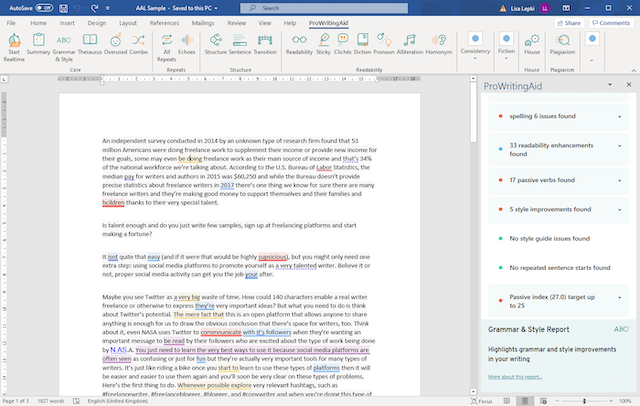Run the Homonym report
The image size is (640, 406).
[x=439, y=44]
